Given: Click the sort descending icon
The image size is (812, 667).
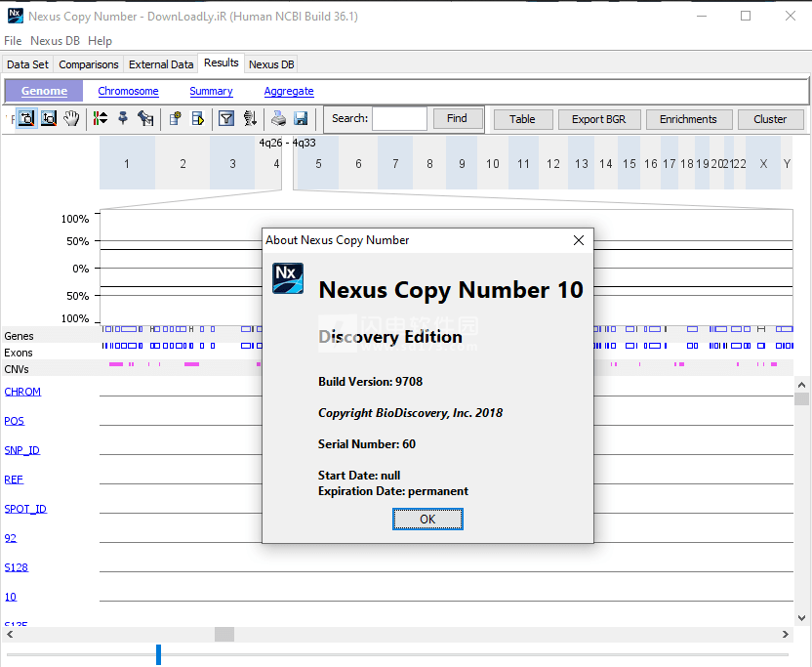Looking at the screenshot, I should coord(249,118).
